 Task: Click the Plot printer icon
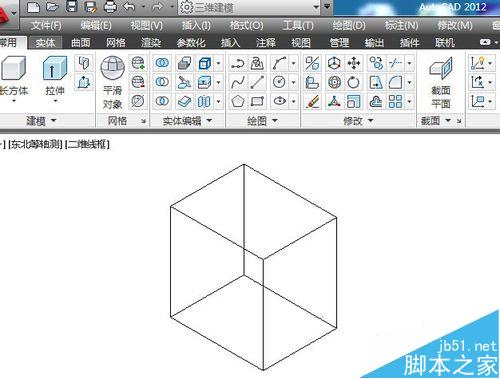(x=110, y=7)
